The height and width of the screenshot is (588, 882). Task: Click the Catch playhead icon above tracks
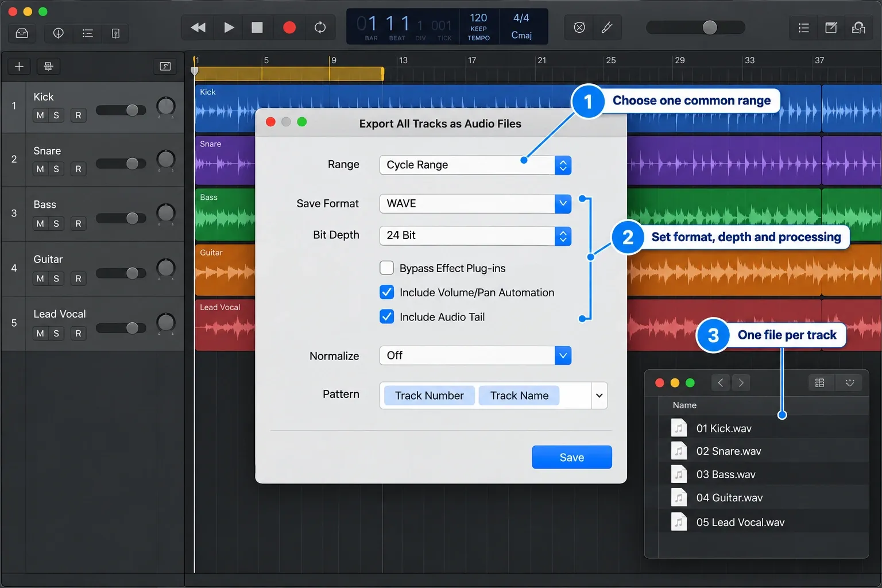click(x=165, y=67)
